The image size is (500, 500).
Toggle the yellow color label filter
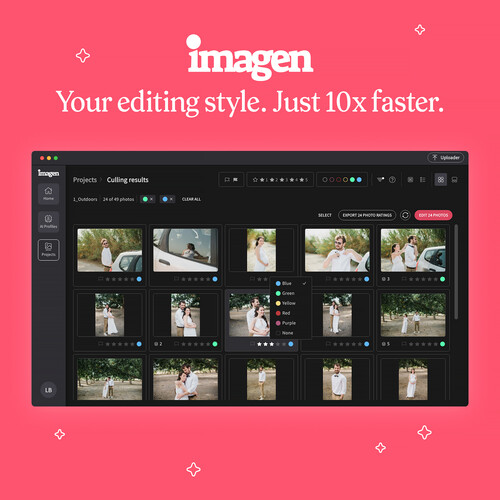click(x=345, y=180)
